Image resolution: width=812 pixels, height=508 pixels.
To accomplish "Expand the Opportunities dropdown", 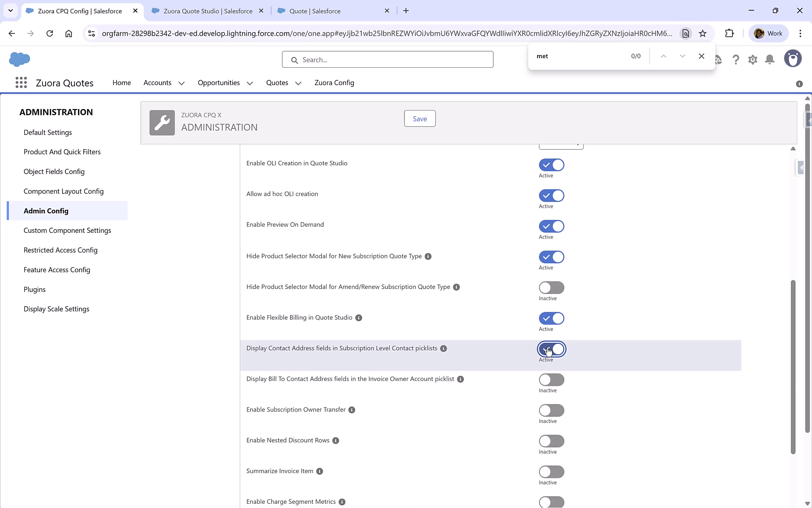I will pyautogui.click(x=249, y=83).
